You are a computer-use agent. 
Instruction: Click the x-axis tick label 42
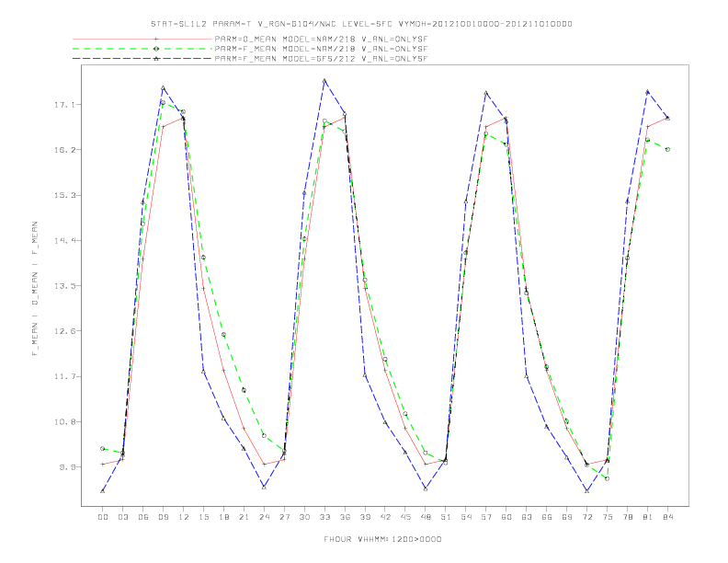tap(385, 517)
